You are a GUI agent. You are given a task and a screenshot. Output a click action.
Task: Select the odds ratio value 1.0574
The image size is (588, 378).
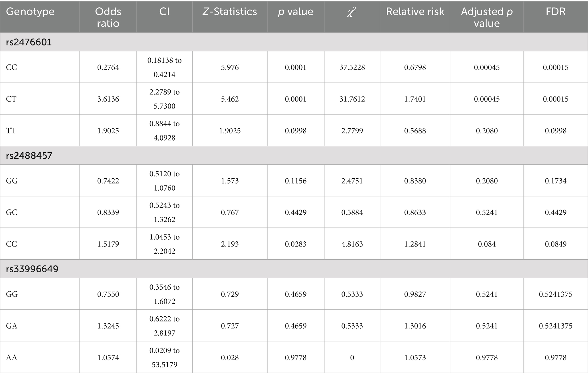(x=108, y=357)
